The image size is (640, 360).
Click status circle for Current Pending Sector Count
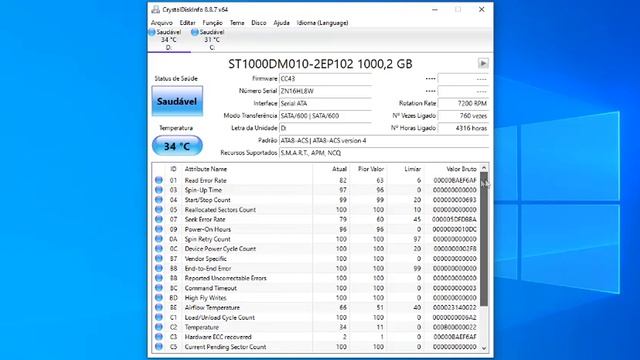[x=159, y=347]
